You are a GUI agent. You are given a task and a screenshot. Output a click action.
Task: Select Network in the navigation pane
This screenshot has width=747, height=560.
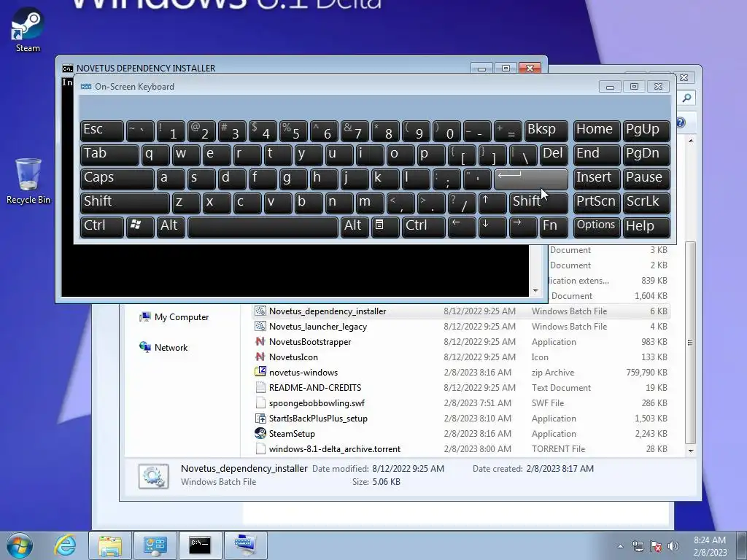[x=163, y=347]
